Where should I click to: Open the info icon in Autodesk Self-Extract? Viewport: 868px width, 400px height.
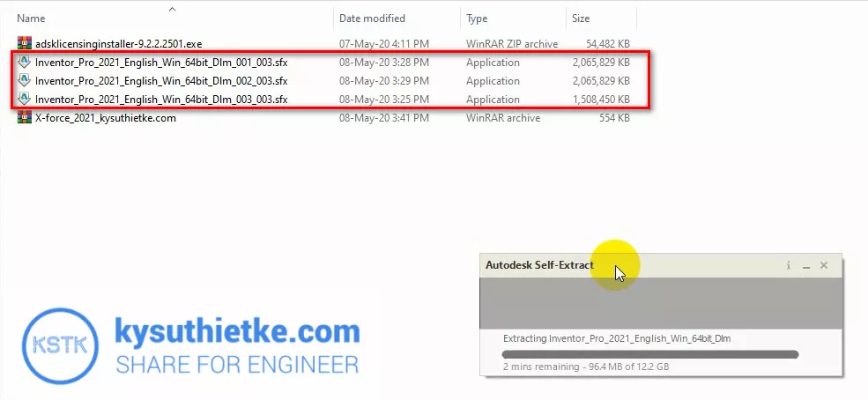[789, 265]
